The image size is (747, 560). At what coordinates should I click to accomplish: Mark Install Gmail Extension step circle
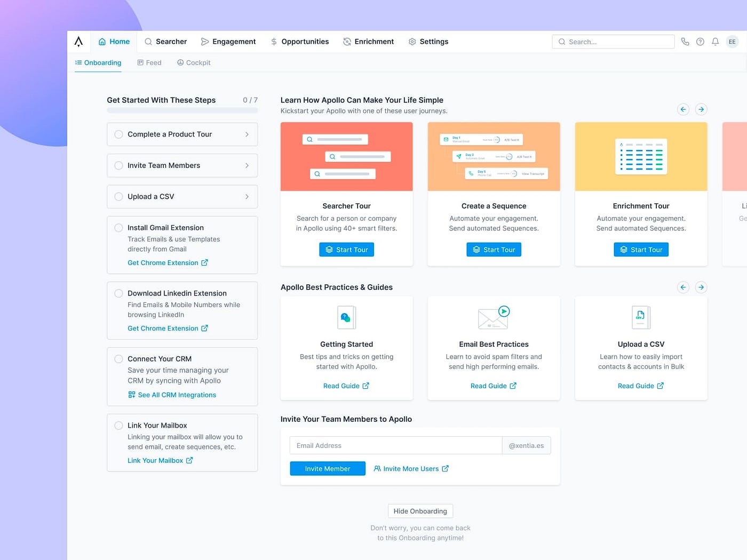coord(119,228)
